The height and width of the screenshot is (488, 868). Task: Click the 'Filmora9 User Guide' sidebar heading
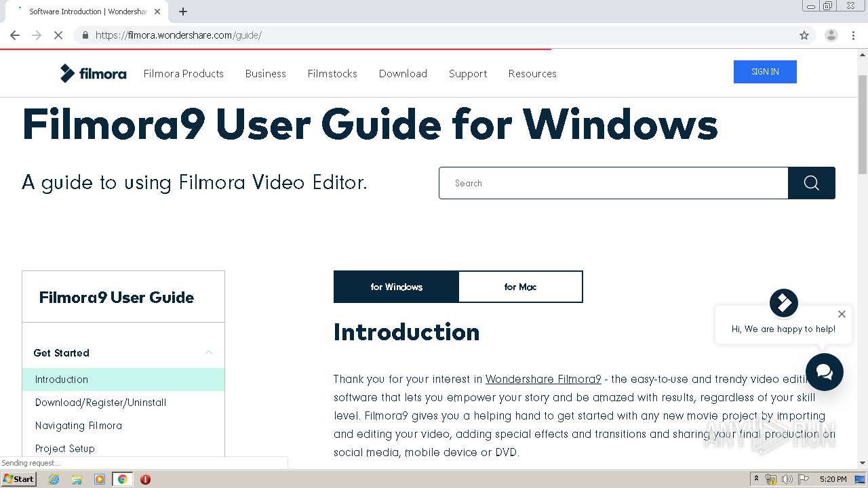pos(117,298)
